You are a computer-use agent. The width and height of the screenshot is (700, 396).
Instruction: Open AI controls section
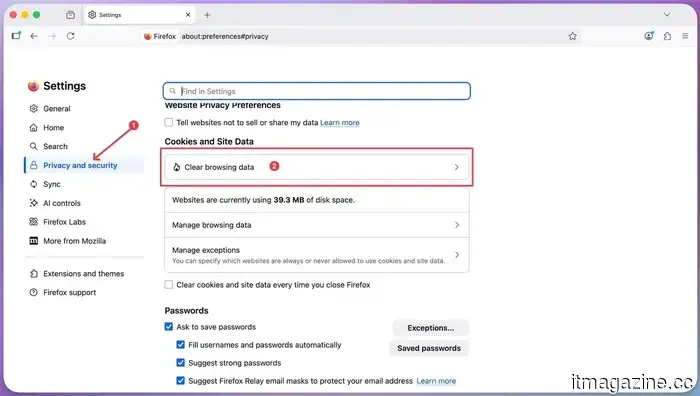pos(84,203)
